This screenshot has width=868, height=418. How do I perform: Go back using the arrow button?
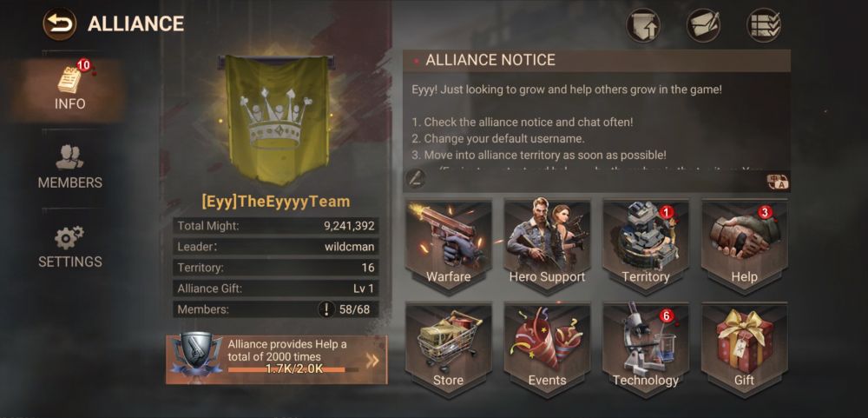pos(59,23)
